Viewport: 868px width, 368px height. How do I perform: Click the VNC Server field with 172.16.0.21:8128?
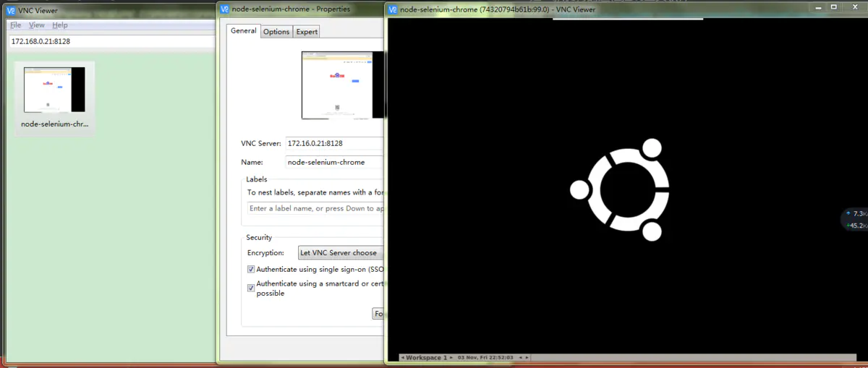pos(334,143)
